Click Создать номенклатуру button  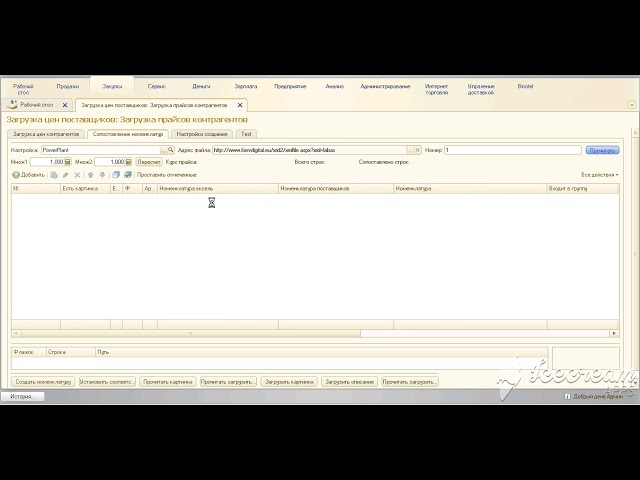[43, 382]
